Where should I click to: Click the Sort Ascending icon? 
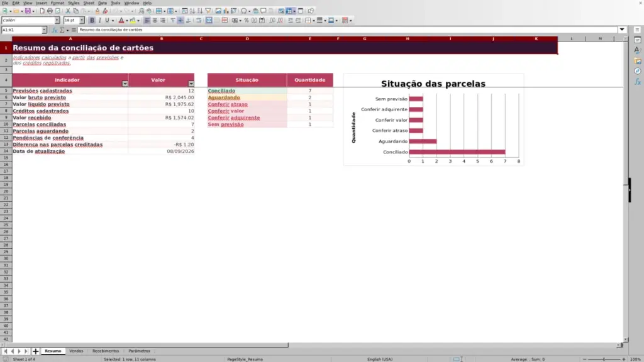click(192, 11)
